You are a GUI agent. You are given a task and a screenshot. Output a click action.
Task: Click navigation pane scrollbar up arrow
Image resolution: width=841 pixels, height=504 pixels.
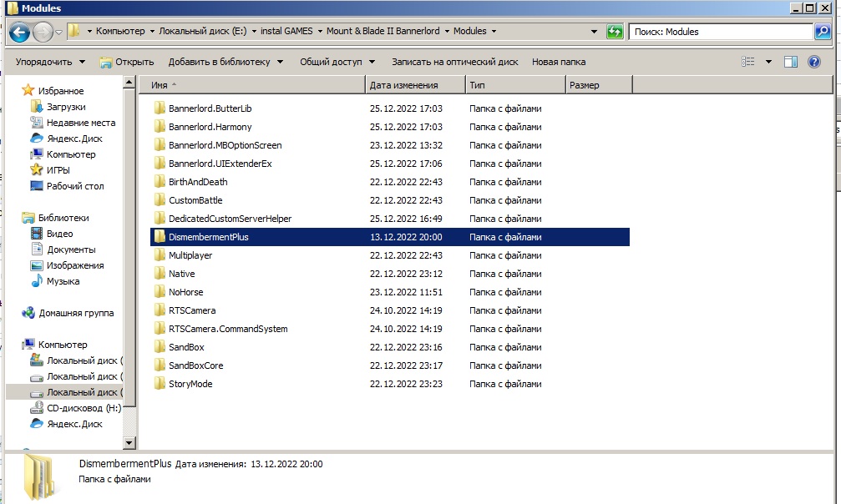pyautogui.click(x=129, y=83)
